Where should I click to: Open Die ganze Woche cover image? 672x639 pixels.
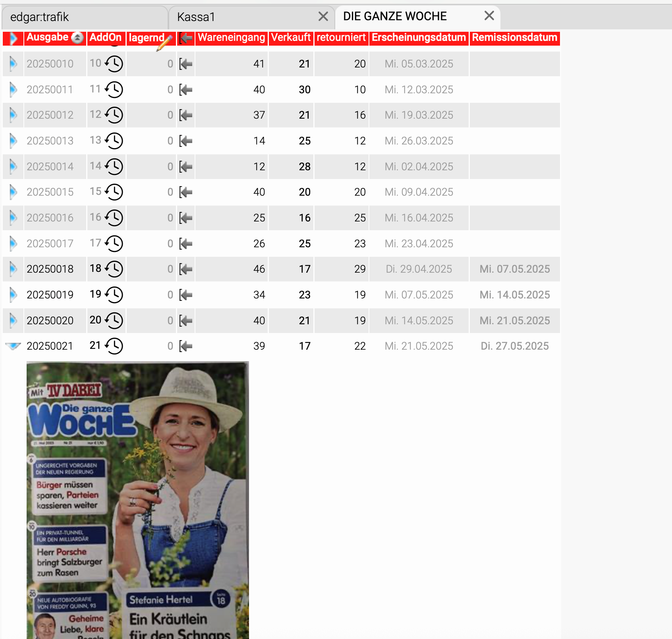coord(138,500)
